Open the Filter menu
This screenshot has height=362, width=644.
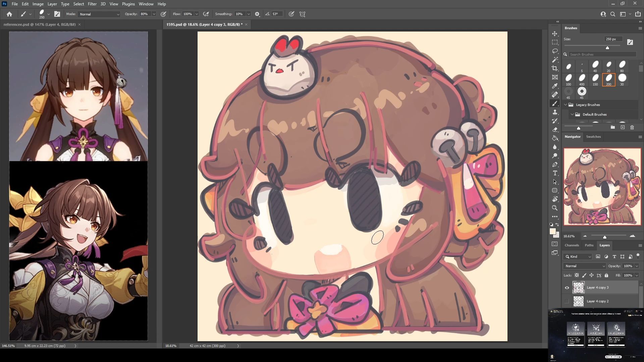(92, 4)
